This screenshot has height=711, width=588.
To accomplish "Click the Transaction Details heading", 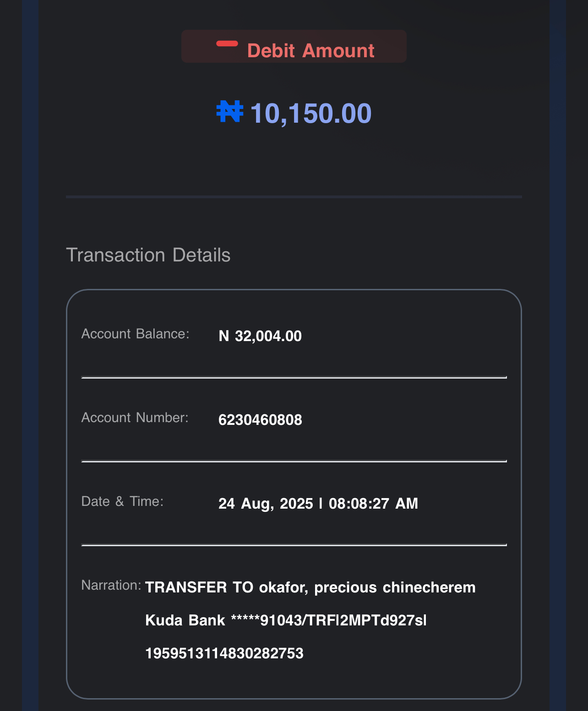I will pyautogui.click(x=148, y=255).
